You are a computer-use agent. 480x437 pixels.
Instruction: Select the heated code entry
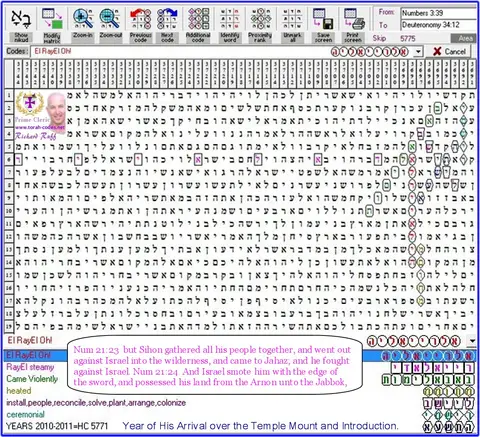[x=19, y=391]
